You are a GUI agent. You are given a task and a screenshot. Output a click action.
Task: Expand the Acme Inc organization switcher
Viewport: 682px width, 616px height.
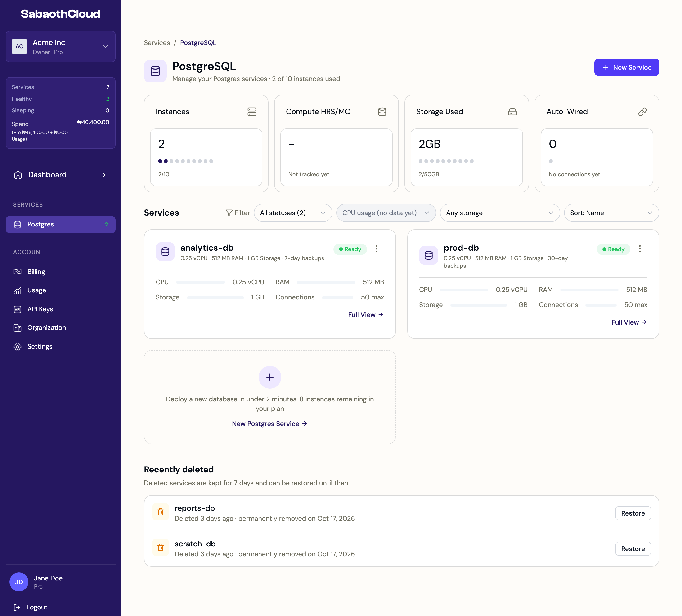point(61,46)
